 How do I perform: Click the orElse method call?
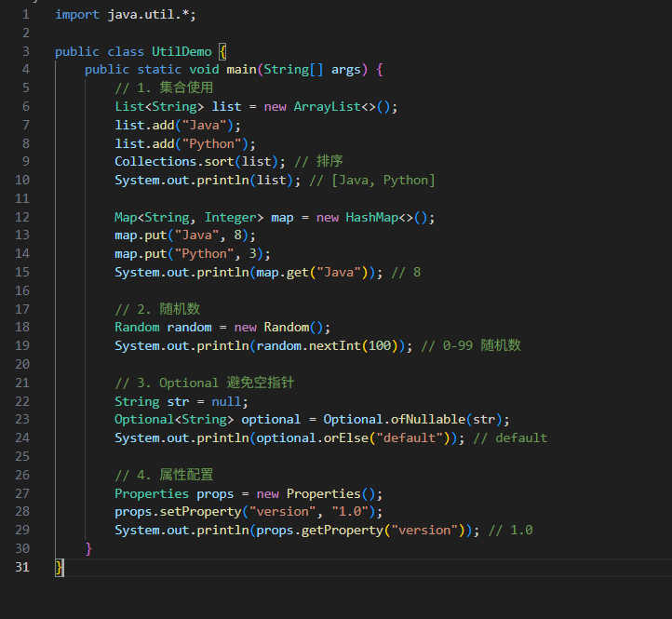pyautogui.click(x=345, y=437)
